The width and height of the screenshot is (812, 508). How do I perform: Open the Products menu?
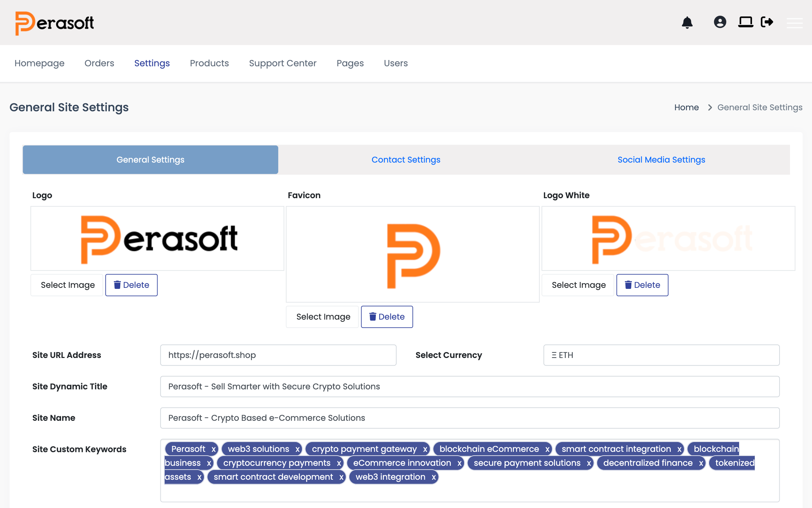coord(209,63)
